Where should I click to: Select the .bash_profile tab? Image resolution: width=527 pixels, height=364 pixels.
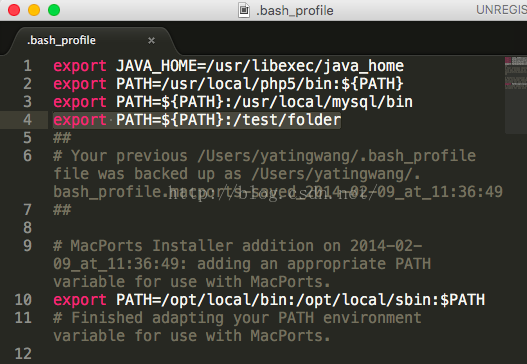[x=91, y=40]
